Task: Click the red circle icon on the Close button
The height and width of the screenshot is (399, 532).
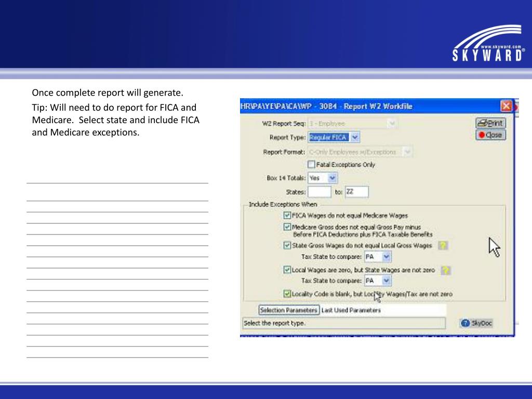Action: [482, 135]
